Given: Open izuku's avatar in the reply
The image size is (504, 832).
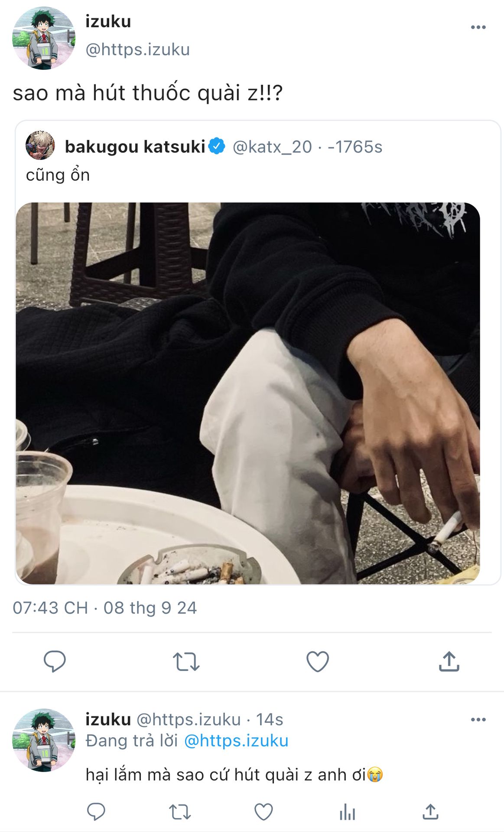Looking at the screenshot, I should click(x=43, y=740).
